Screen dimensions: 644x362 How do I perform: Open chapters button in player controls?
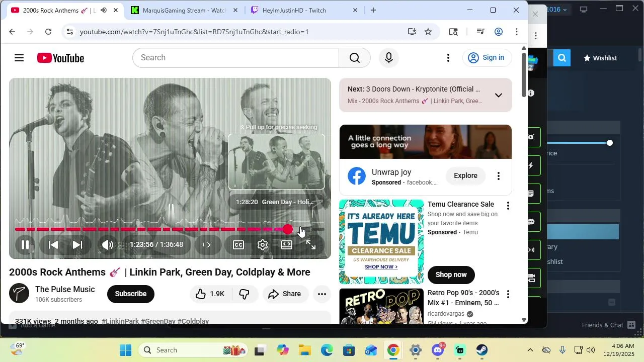coord(207,245)
